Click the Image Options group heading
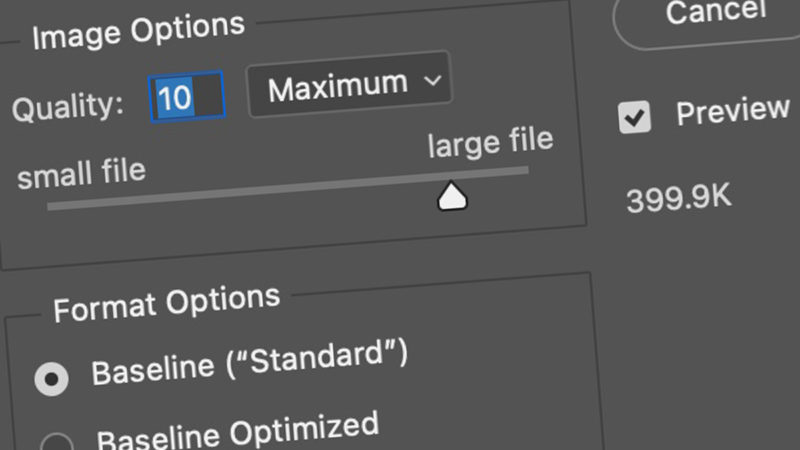 [138, 31]
